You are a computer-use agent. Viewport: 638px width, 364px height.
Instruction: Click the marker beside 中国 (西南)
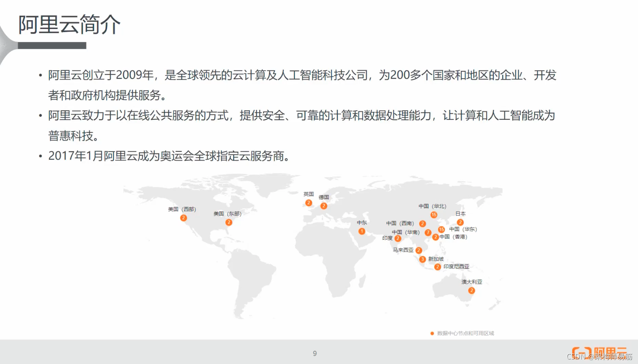pos(422,224)
